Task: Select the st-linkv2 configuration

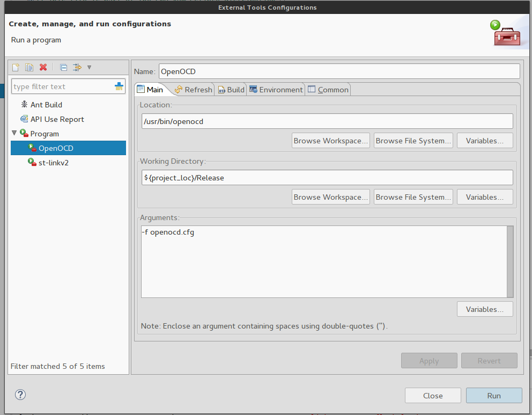Action: coord(53,163)
